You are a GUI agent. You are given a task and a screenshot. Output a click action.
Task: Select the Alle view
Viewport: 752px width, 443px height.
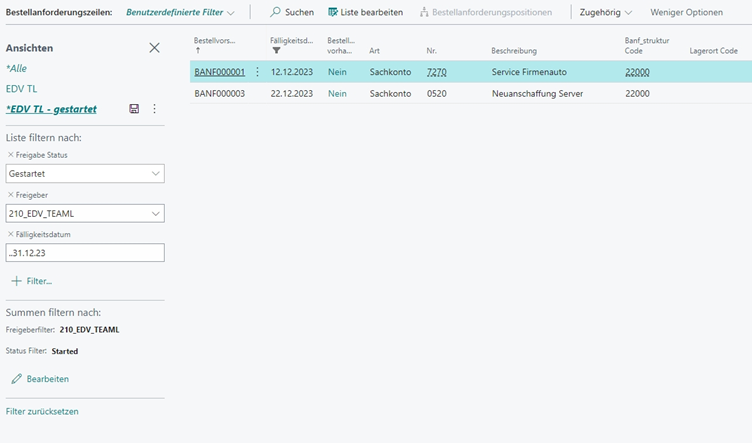coord(16,68)
